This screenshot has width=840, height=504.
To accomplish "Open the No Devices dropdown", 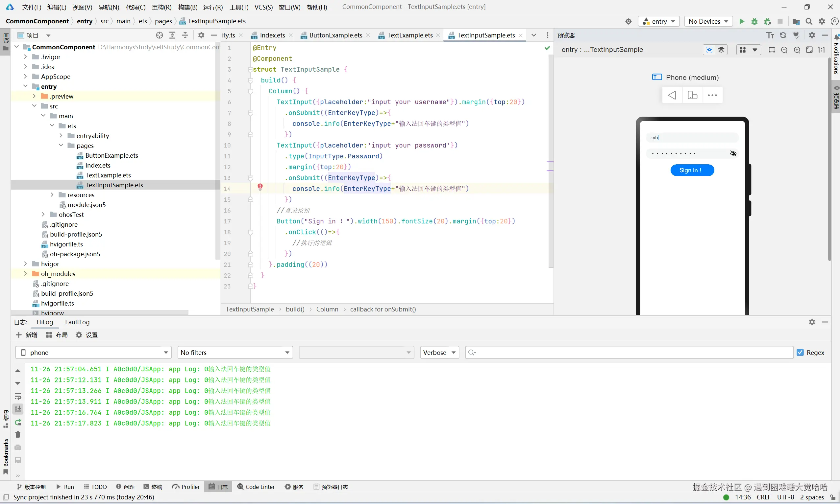I will 708,21.
